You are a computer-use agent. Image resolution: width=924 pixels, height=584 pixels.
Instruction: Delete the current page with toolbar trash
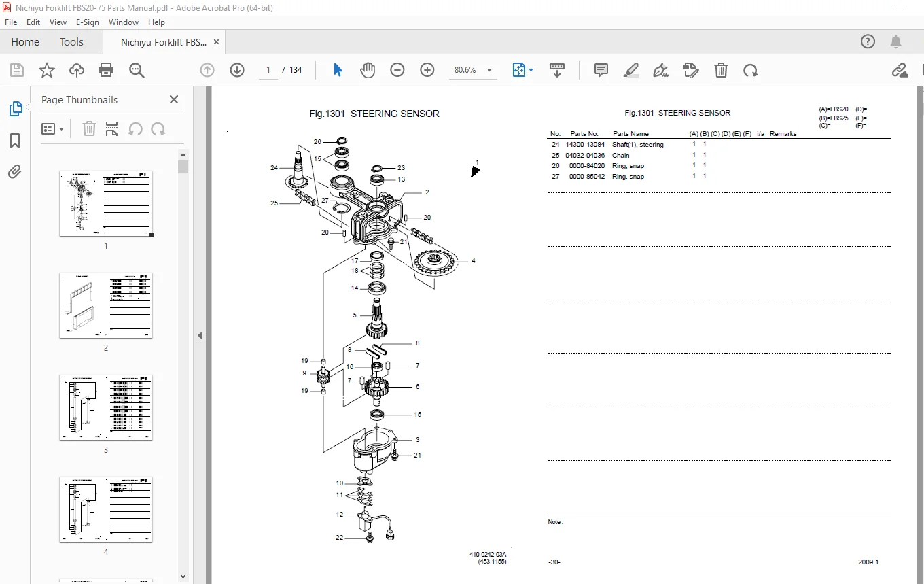[x=721, y=70]
